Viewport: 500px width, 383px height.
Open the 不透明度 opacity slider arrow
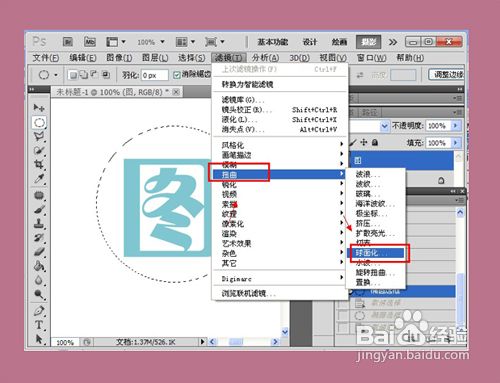pyautogui.click(x=455, y=126)
